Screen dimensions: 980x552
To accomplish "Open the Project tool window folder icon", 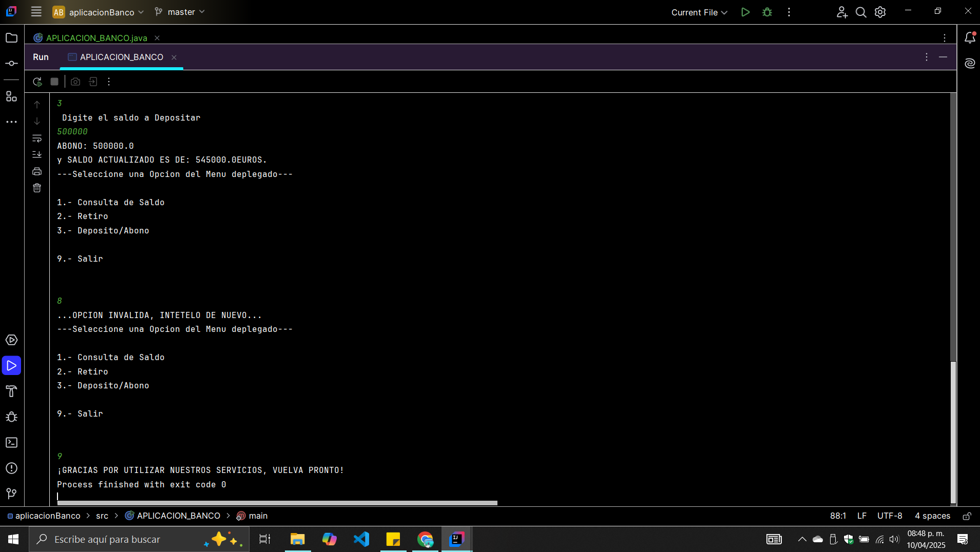I will pos(11,38).
